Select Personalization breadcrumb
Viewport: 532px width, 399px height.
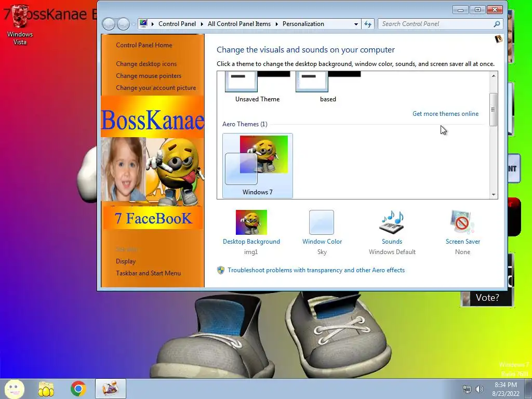pos(303,24)
